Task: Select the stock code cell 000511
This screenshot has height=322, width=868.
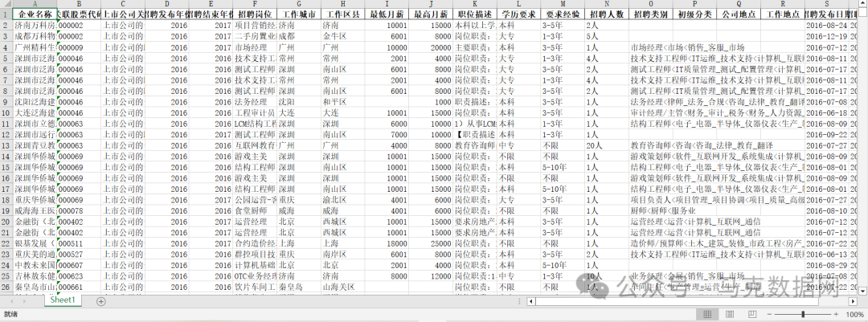Action: [79, 243]
